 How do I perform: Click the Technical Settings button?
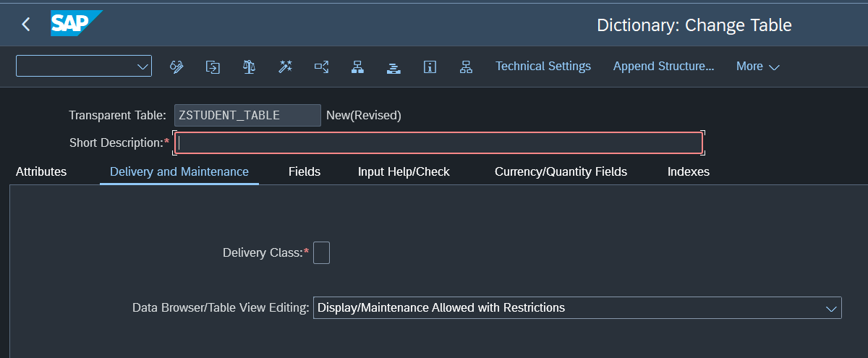542,67
